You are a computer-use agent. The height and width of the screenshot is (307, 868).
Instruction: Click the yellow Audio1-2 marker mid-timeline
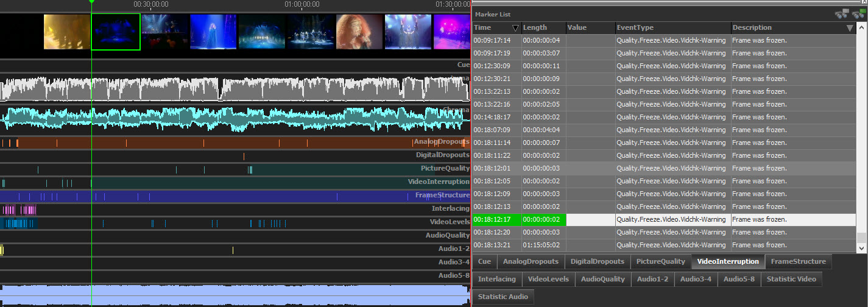coord(233,250)
